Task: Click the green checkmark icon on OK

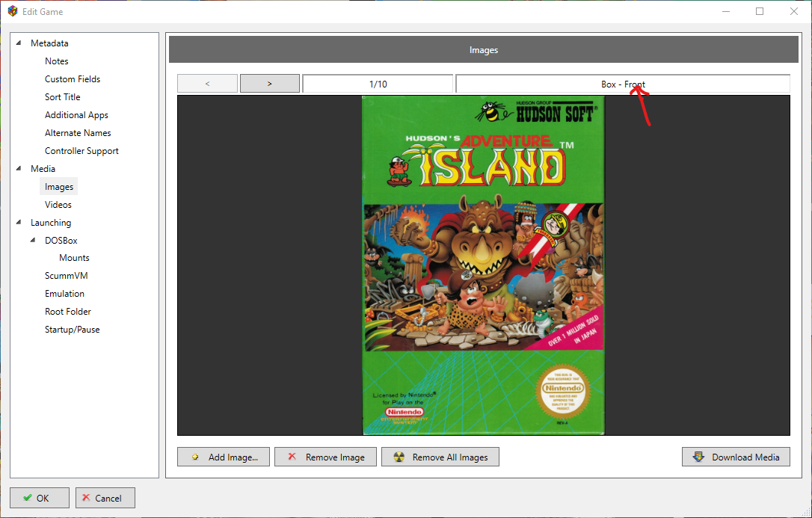Action: click(x=28, y=498)
